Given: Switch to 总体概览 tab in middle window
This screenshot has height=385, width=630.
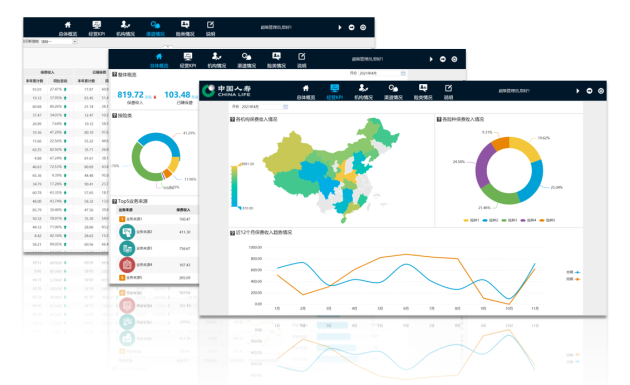Looking at the screenshot, I should click(159, 60).
